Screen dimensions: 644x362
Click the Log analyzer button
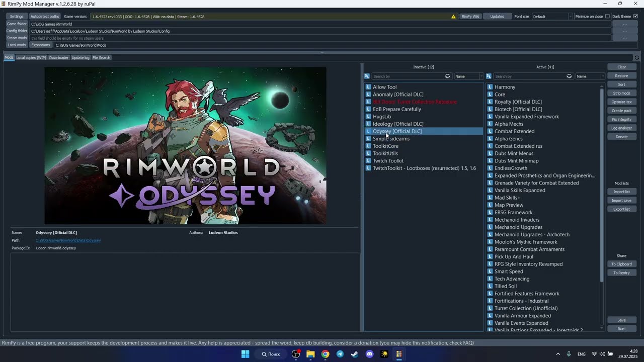coord(622,128)
